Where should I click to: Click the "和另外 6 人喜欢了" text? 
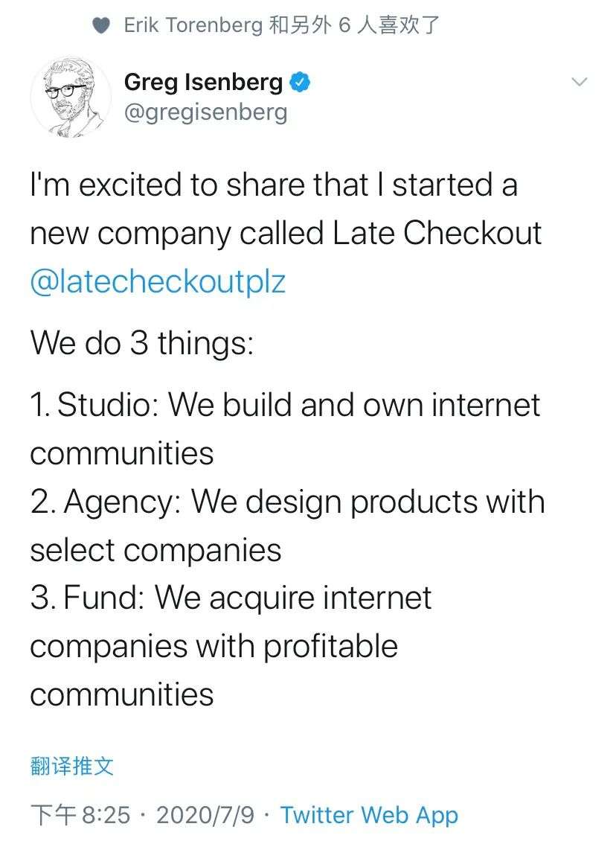pos(354,26)
